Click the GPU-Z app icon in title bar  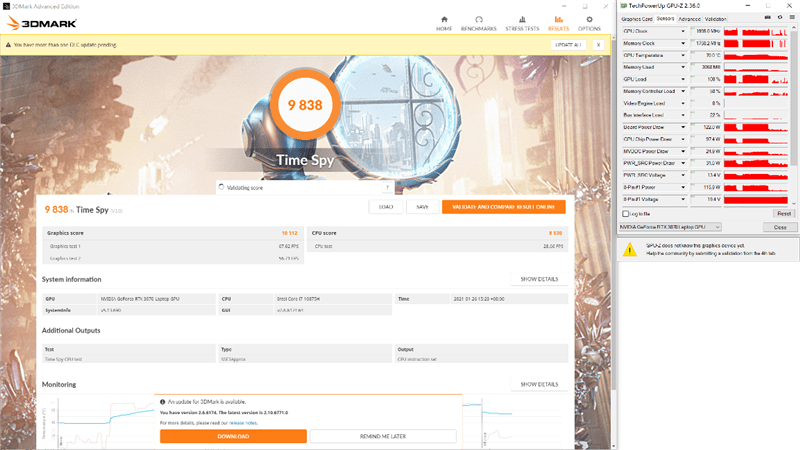coord(624,6)
